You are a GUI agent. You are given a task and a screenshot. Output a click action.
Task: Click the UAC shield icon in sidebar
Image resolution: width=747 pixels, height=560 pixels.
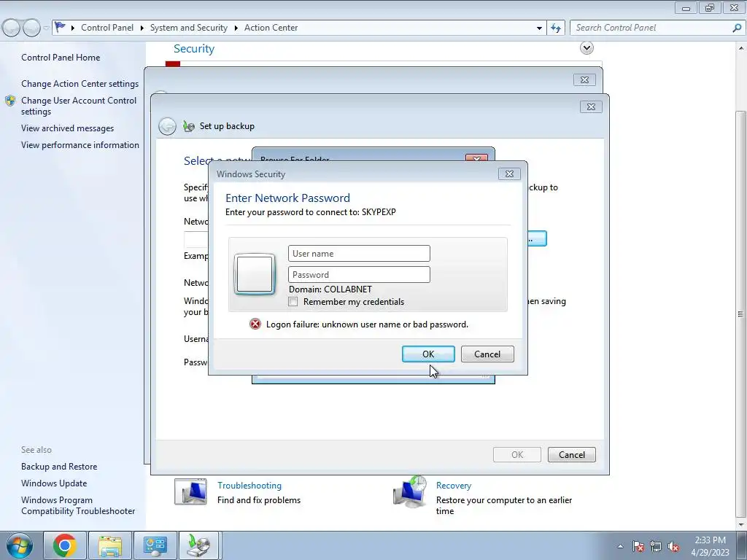point(10,101)
